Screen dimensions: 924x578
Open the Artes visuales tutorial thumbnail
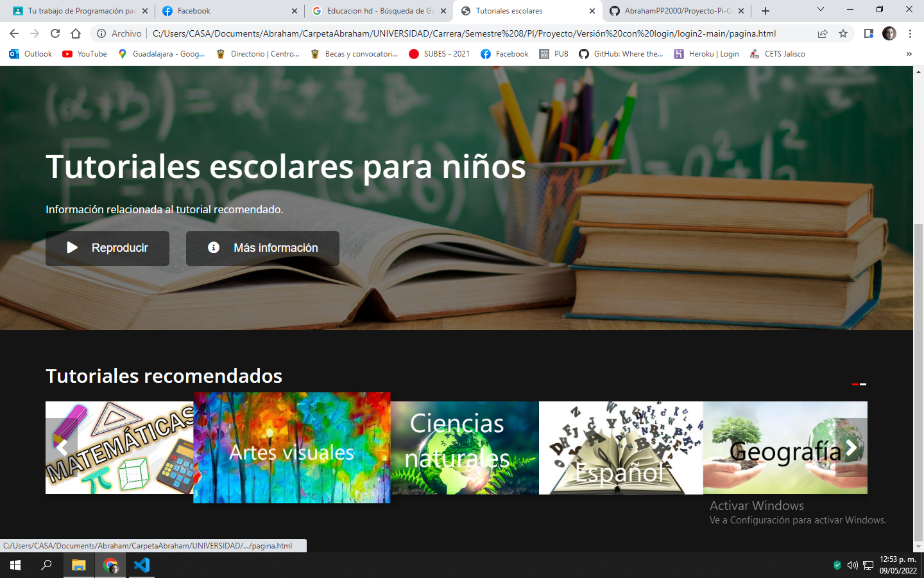pos(292,448)
